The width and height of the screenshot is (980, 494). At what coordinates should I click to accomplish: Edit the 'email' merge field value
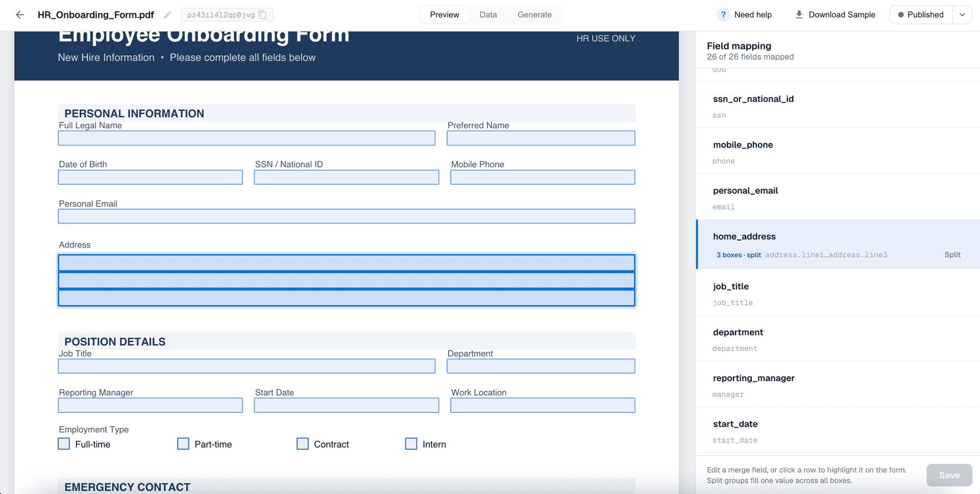pyautogui.click(x=724, y=207)
